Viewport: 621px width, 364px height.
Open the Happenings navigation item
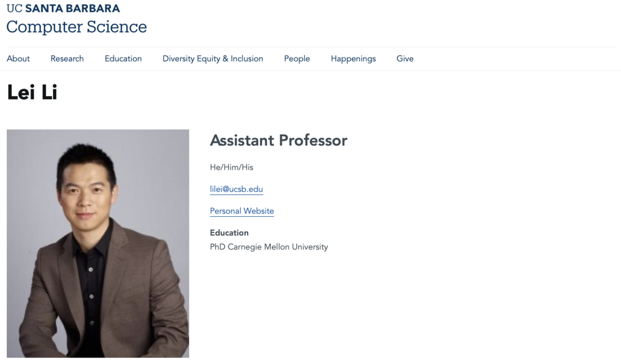pyautogui.click(x=353, y=59)
